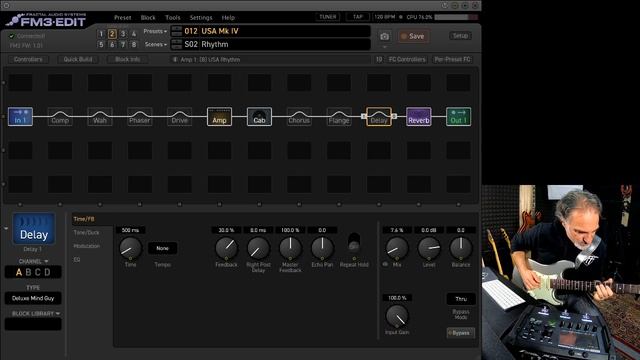Open the Help menu
The width and height of the screenshot is (640, 360).
(228, 18)
